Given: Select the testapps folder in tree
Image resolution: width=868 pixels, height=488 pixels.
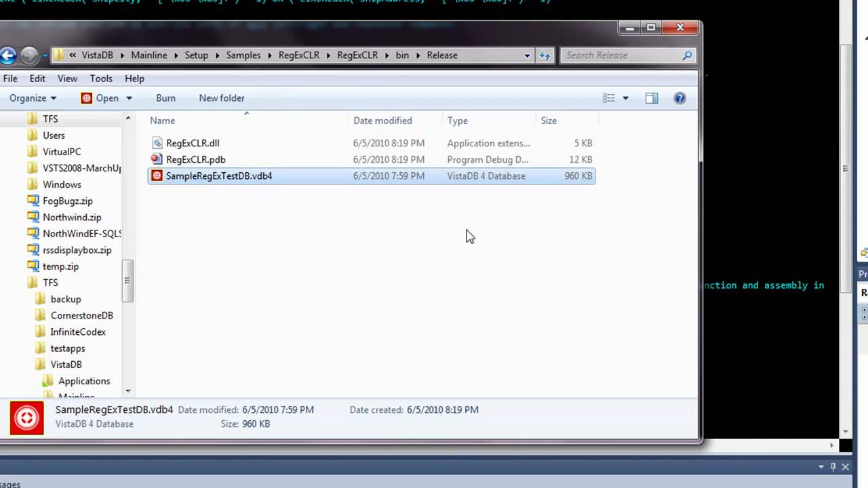Looking at the screenshot, I should pyautogui.click(x=68, y=348).
